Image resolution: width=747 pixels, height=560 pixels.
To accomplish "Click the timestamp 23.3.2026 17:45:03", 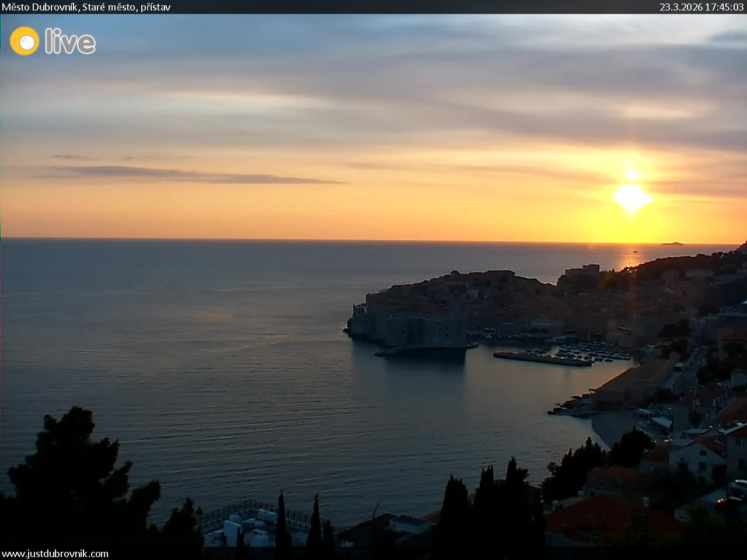I will (x=701, y=7).
